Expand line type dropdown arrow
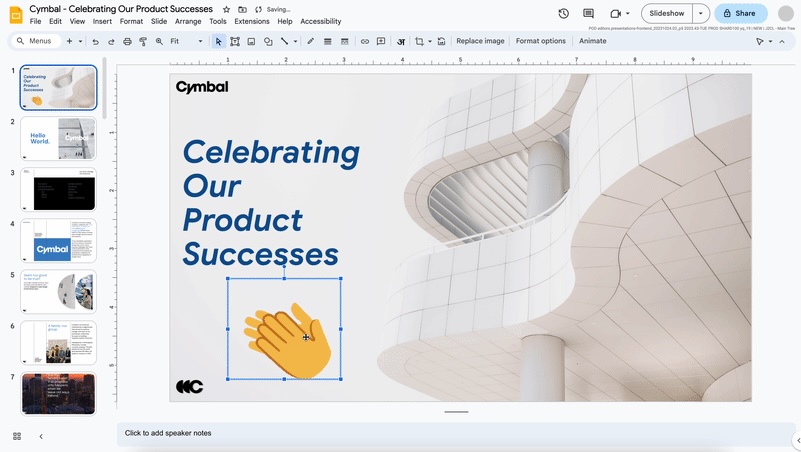Viewport: 801px width, 452px height. [295, 41]
